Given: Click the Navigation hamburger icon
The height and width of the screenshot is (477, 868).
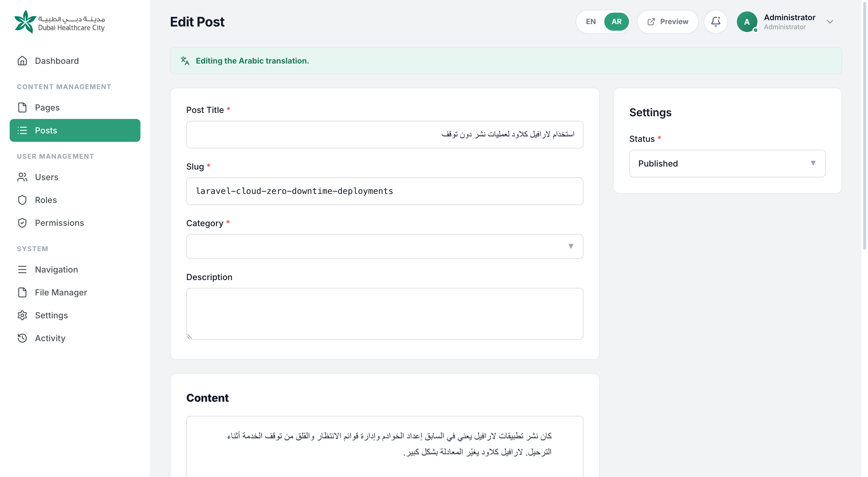Looking at the screenshot, I should 22,270.
